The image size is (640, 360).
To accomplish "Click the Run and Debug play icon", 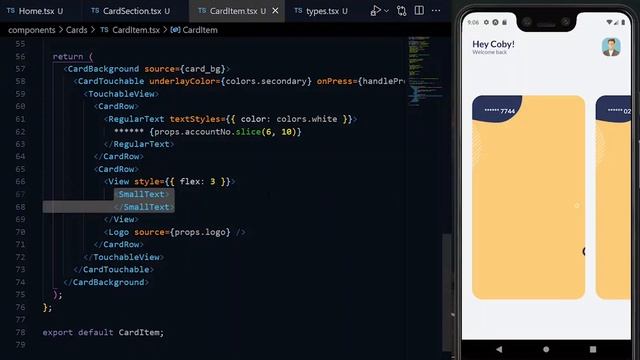I will click(x=376, y=11).
